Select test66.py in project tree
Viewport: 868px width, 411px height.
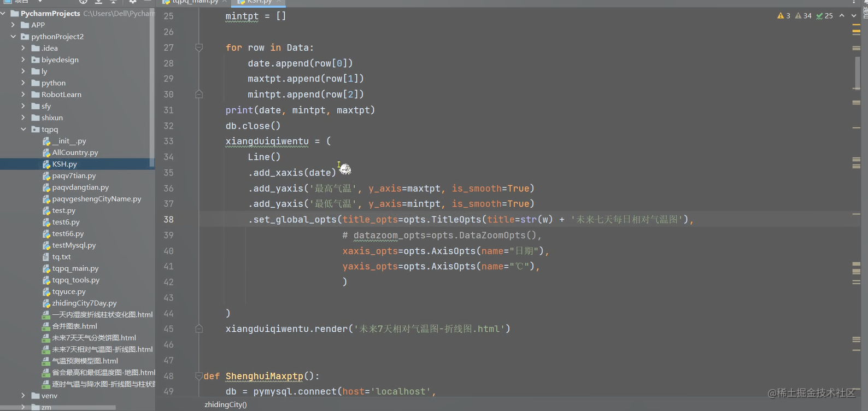[68, 234]
